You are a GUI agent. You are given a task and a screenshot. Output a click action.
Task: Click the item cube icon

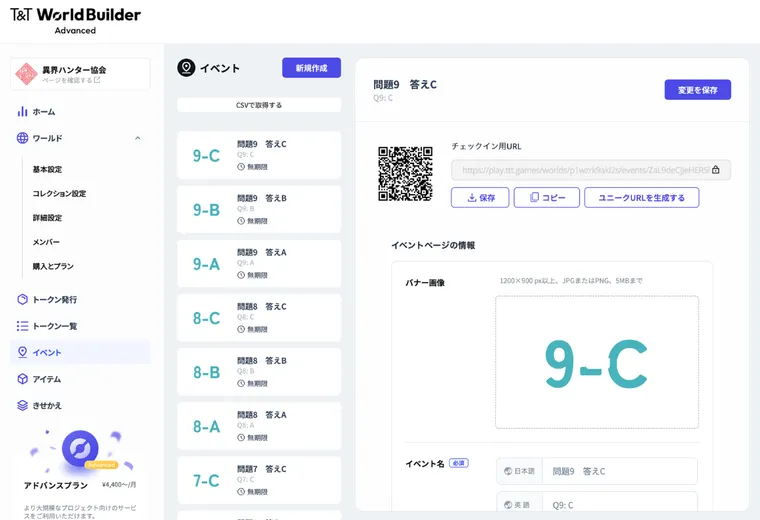coord(22,379)
